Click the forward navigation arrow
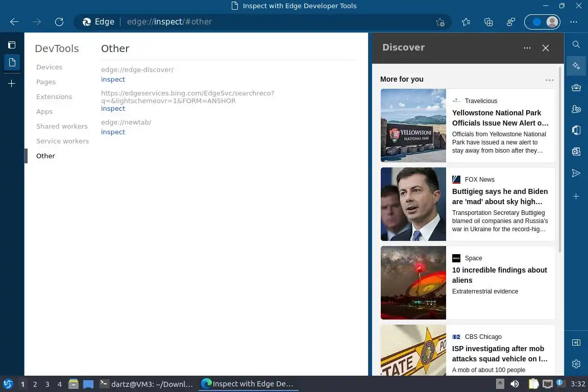Screen dimensions: 588x392 point(37,22)
